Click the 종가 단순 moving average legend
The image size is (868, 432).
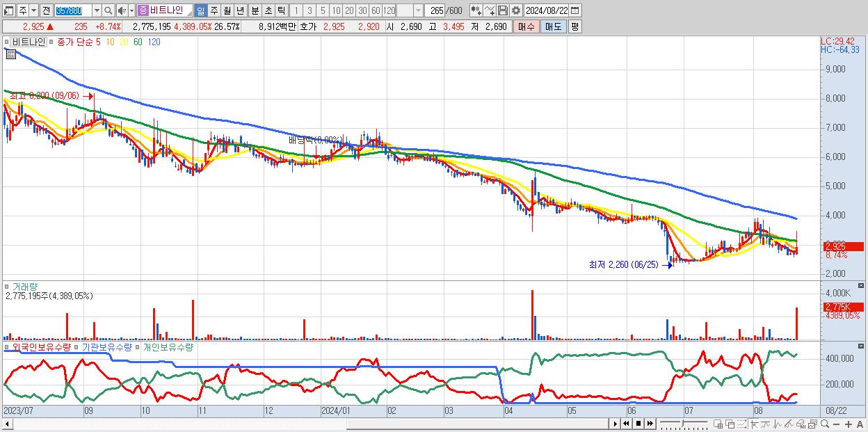[x=75, y=42]
